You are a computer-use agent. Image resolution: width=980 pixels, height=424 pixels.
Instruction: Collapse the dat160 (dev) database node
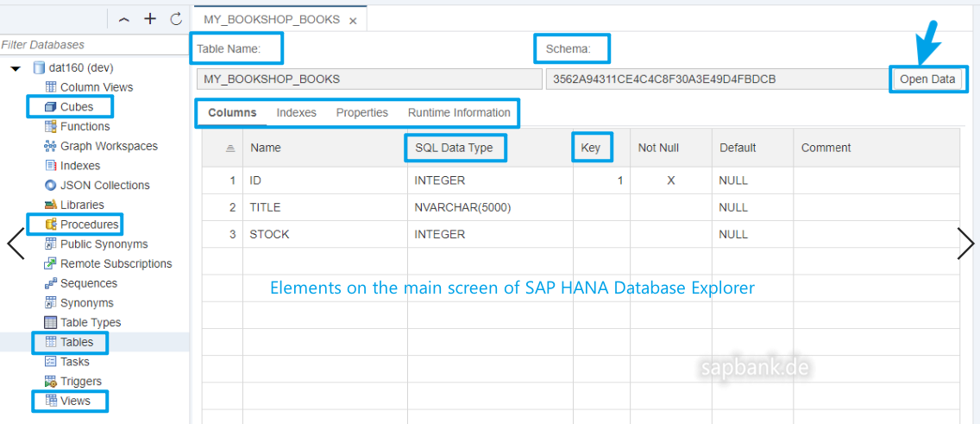[x=16, y=68]
